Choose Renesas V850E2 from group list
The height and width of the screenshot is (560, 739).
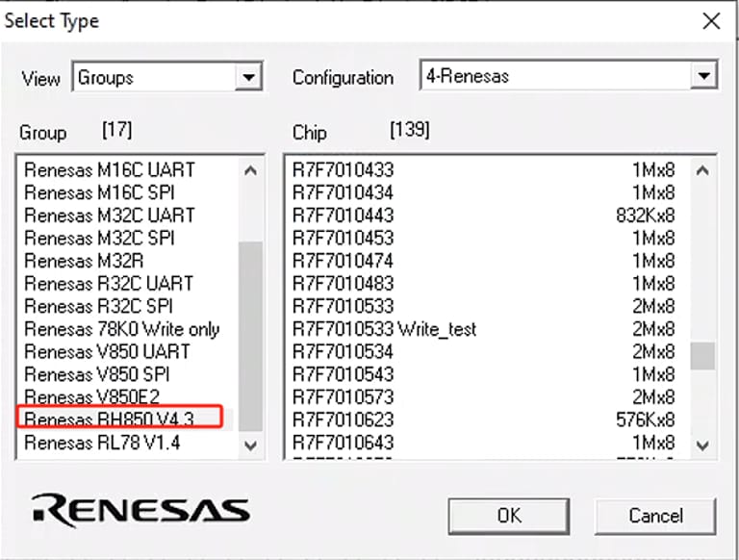coord(93,397)
